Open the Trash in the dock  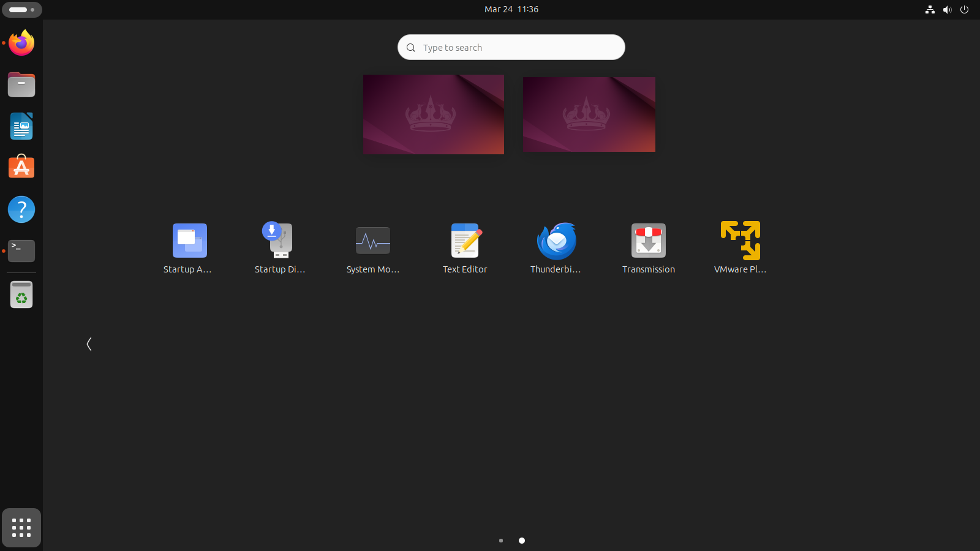pyautogui.click(x=21, y=294)
